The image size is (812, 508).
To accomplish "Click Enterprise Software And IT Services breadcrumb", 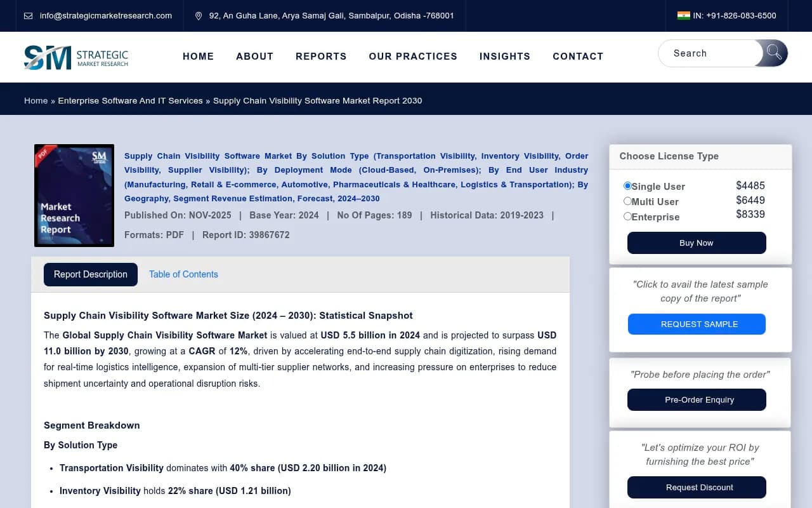I will click(130, 101).
